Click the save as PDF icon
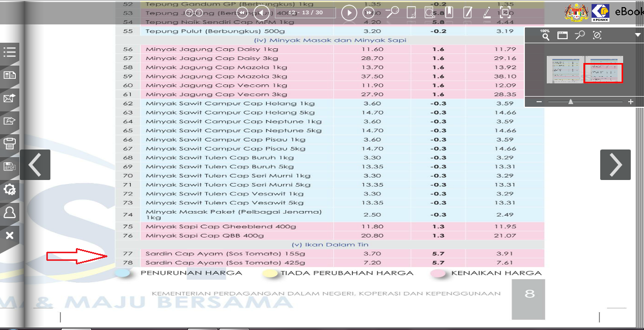The image size is (644, 330). [10, 166]
